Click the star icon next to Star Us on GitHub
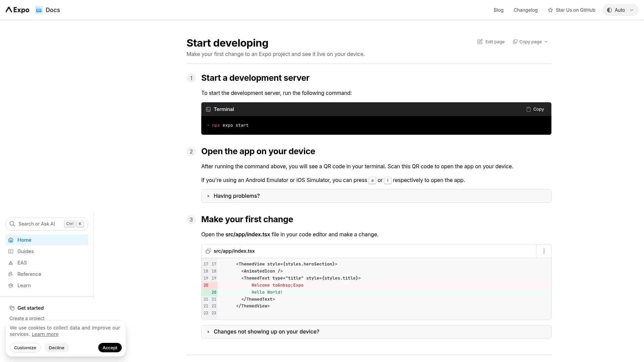The image size is (644, 362). coord(550,10)
